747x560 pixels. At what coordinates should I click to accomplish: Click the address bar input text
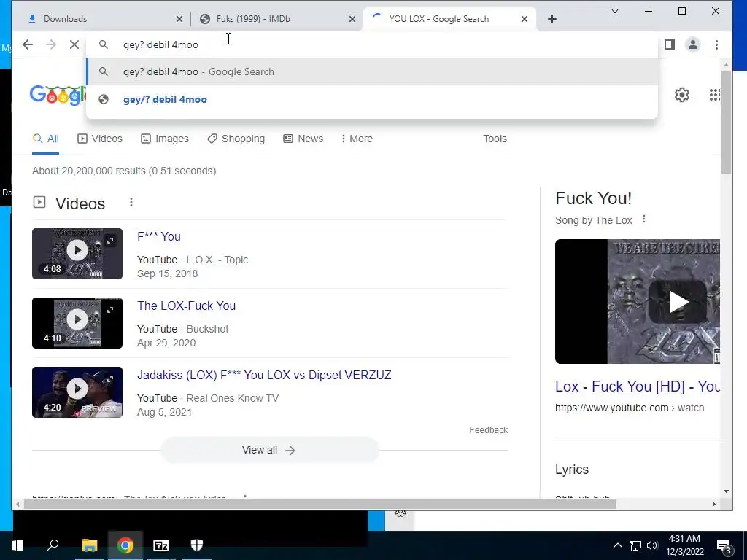coord(160,44)
